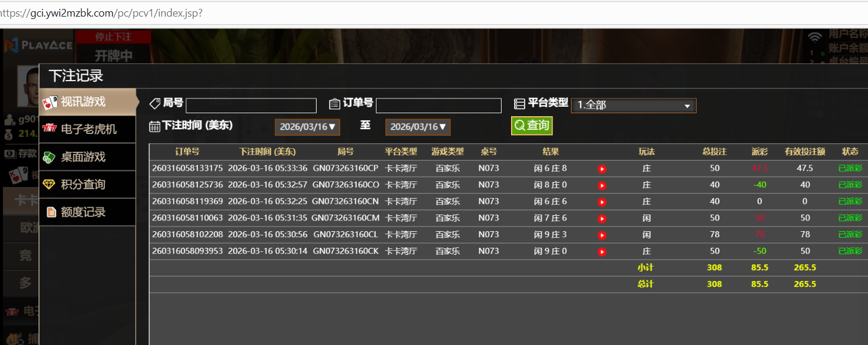Switch to the 电子老虎机 tab
868x345 pixels.
[88, 129]
